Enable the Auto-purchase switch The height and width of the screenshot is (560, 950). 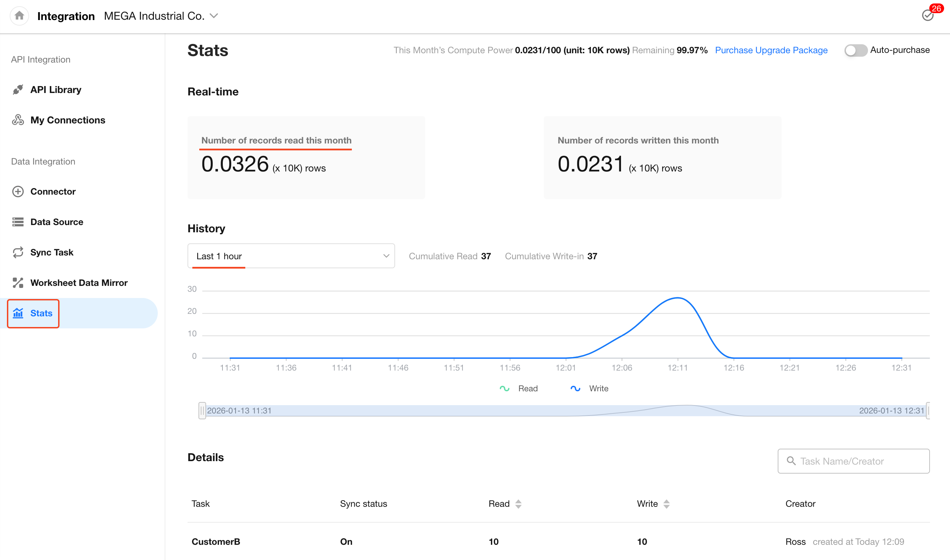(856, 50)
